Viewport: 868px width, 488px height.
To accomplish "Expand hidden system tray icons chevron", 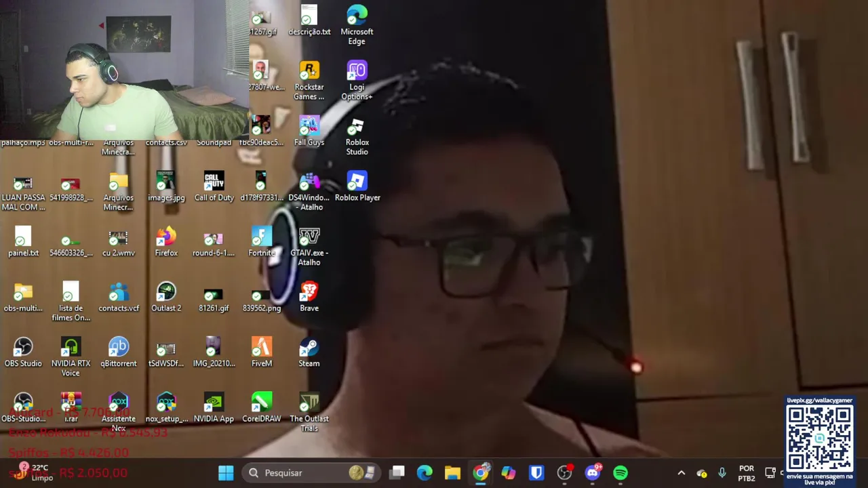I will [682, 473].
